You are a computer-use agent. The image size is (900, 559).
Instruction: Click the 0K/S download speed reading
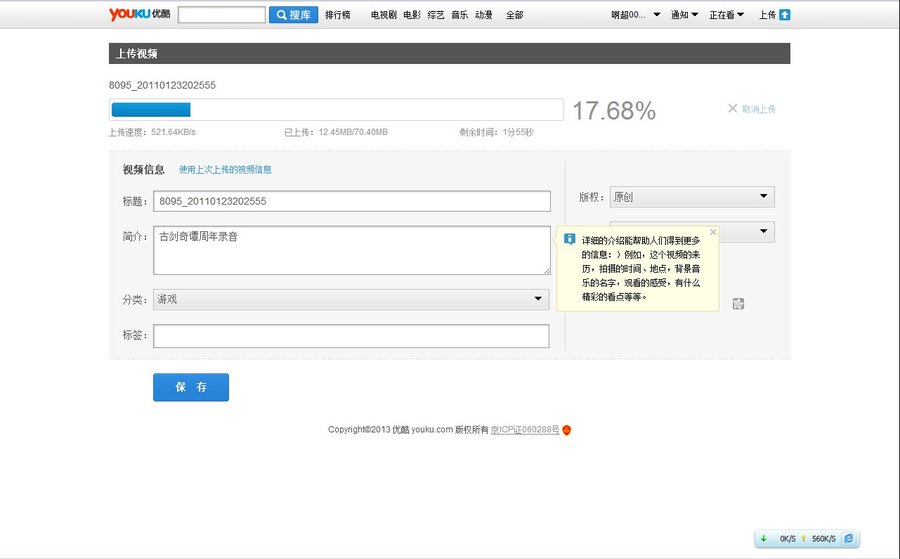coord(788,539)
